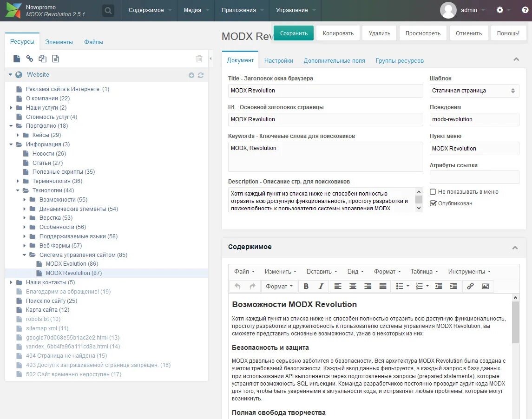Viewport: 532px width, 419px height.
Task: Collapse the 'Технологии (44)' folder
Action: [18, 190]
